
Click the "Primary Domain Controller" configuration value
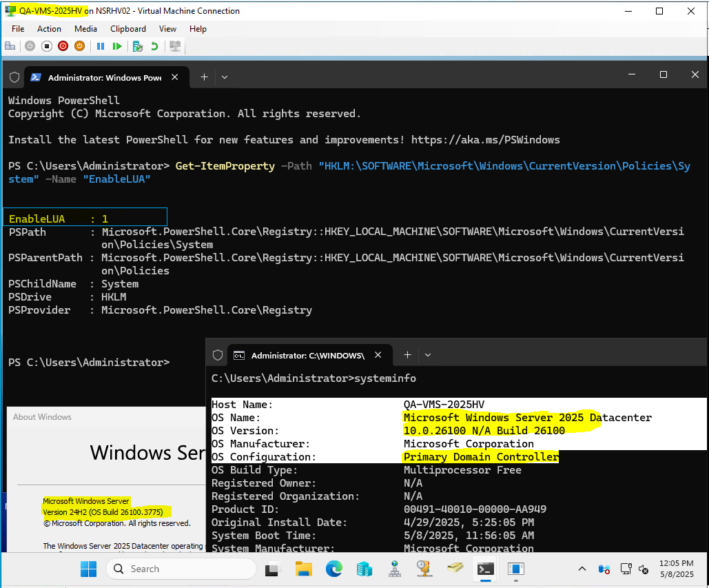click(x=481, y=457)
